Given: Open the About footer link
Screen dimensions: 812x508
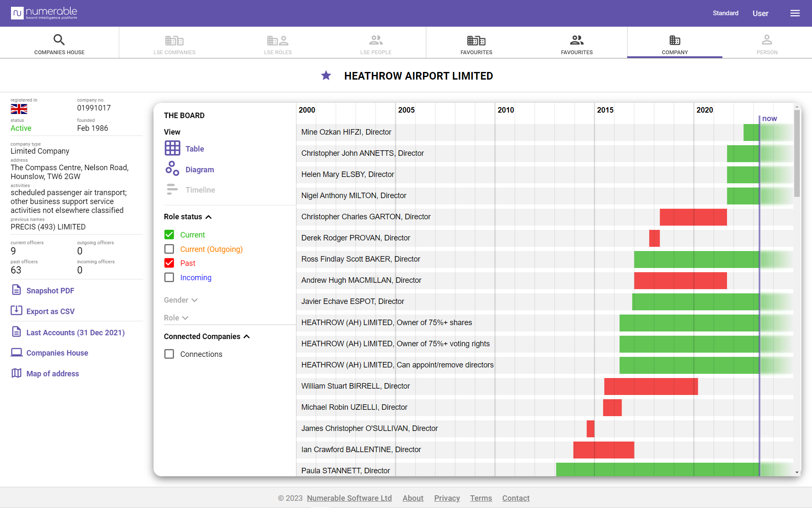Looking at the screenshot, I should 413,498.
